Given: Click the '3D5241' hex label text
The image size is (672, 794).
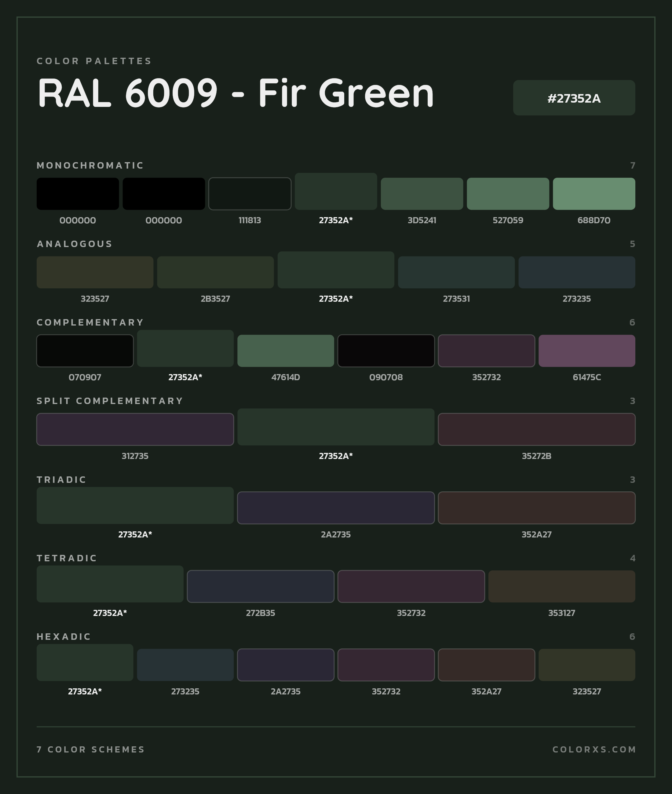Looking at the screenshot, I should [422, 220].
